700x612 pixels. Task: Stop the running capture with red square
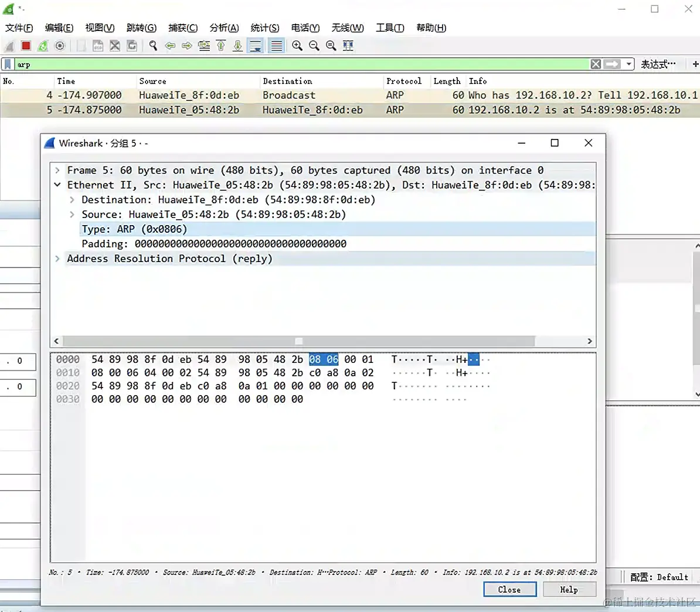[26, 46]
